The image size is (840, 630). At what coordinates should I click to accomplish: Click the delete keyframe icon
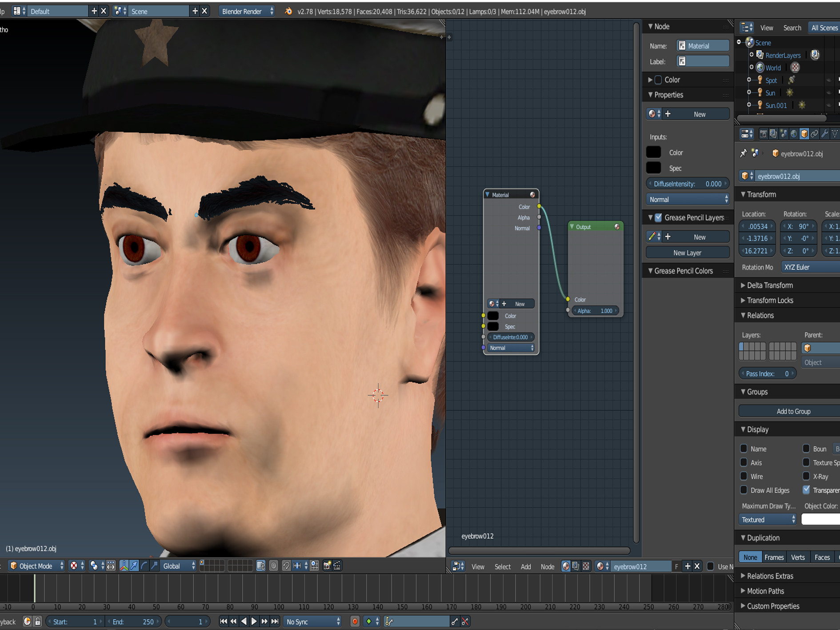465,622
